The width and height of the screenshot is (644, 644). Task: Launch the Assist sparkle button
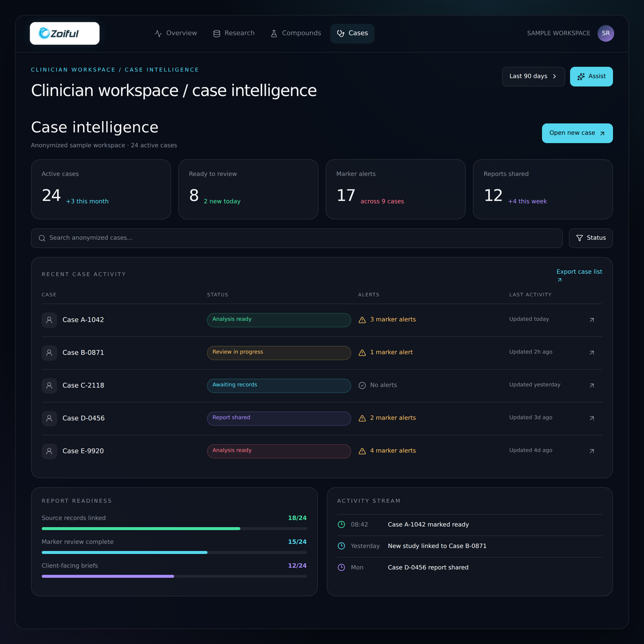pos(591,77)
